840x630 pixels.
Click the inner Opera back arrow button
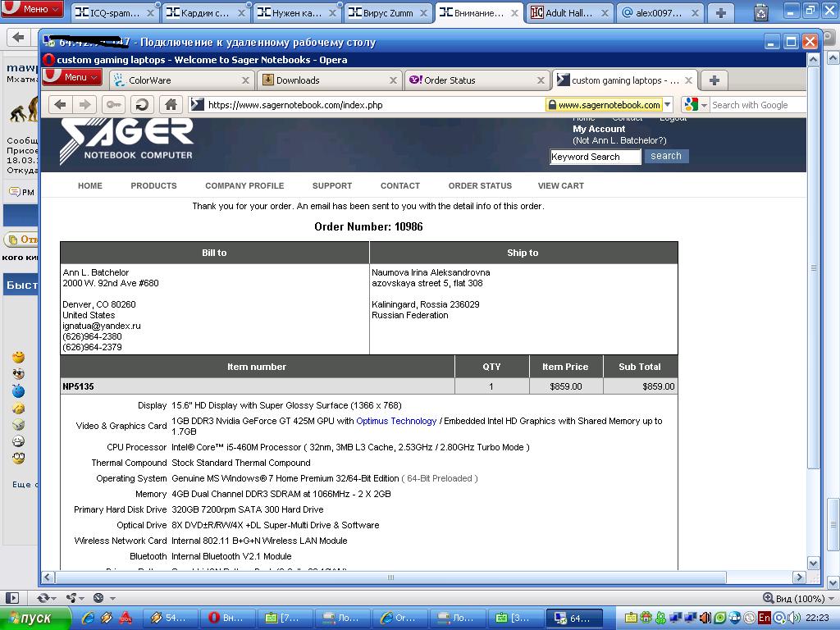(60, 104)
